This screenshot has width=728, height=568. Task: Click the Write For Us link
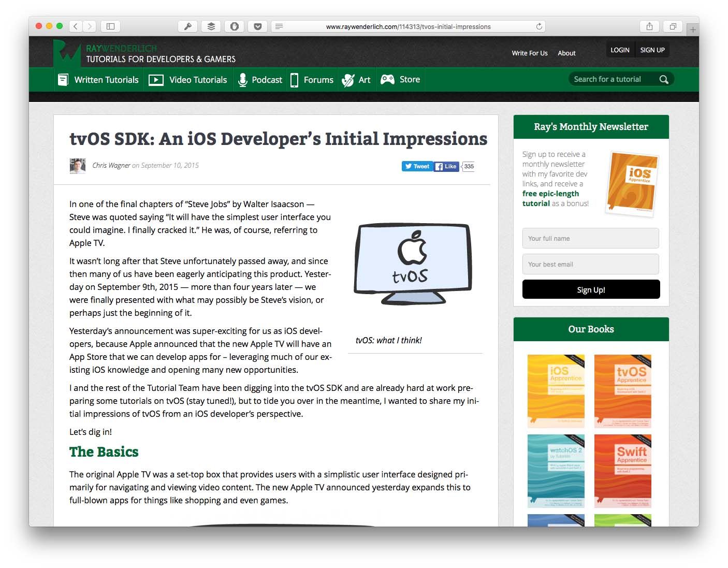pos(529,53)
